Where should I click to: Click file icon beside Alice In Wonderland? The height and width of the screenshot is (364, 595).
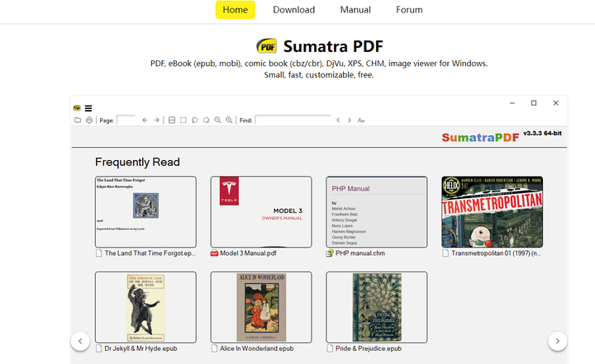click(214, 348)
